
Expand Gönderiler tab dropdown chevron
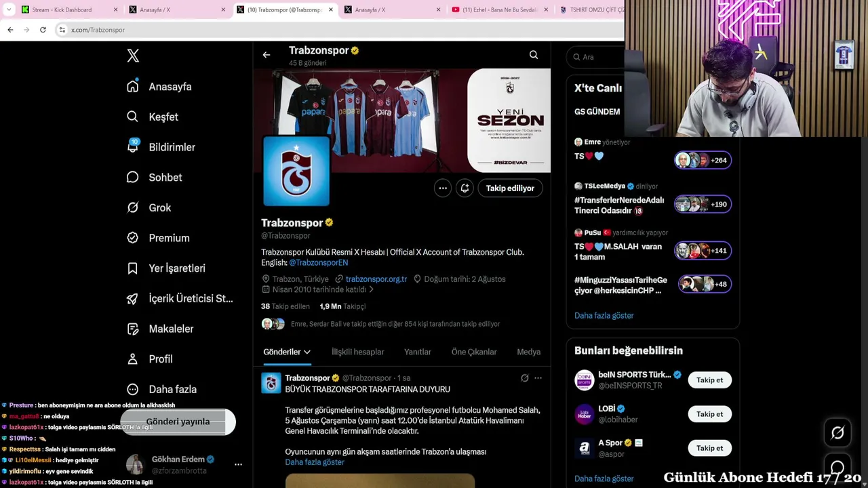tap(307, 352)
